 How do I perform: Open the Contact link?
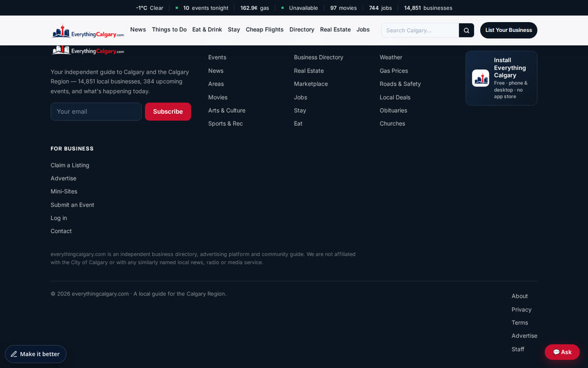[61, 231]
